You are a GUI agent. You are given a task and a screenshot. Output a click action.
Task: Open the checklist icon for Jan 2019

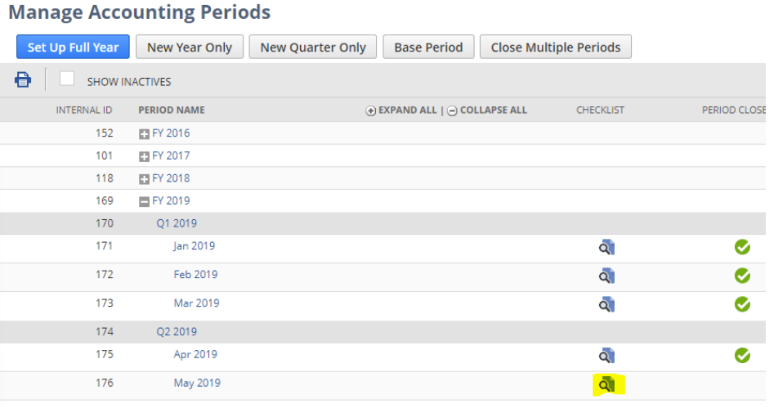606,247
